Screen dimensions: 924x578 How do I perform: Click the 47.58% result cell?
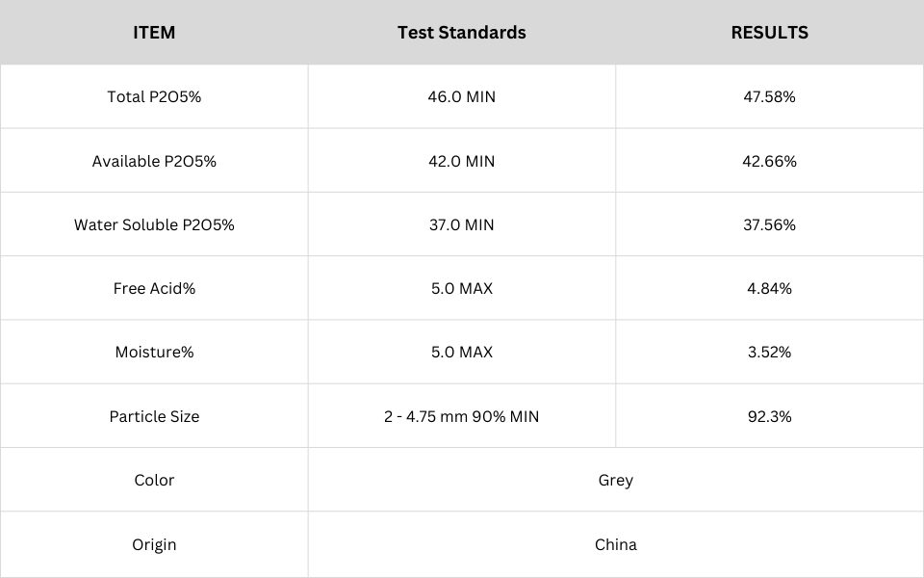coord(770,96)
